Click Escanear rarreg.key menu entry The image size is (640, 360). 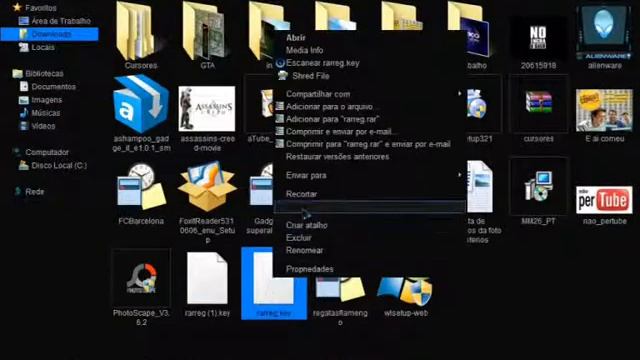point(322,63)
